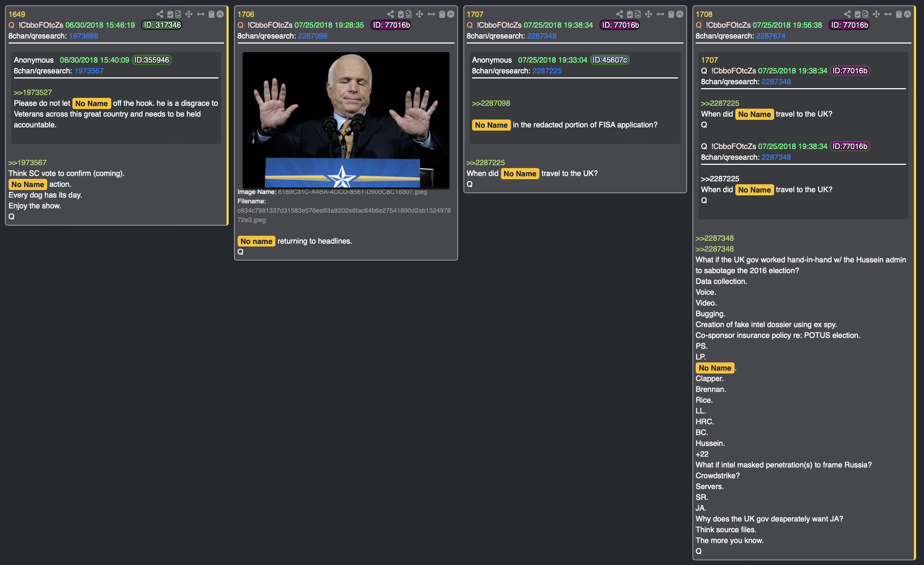Open 8chan link 2287098 in post 1706
Image resolution: width=924 pixels, height=565 pixels.
pos(313,36)
